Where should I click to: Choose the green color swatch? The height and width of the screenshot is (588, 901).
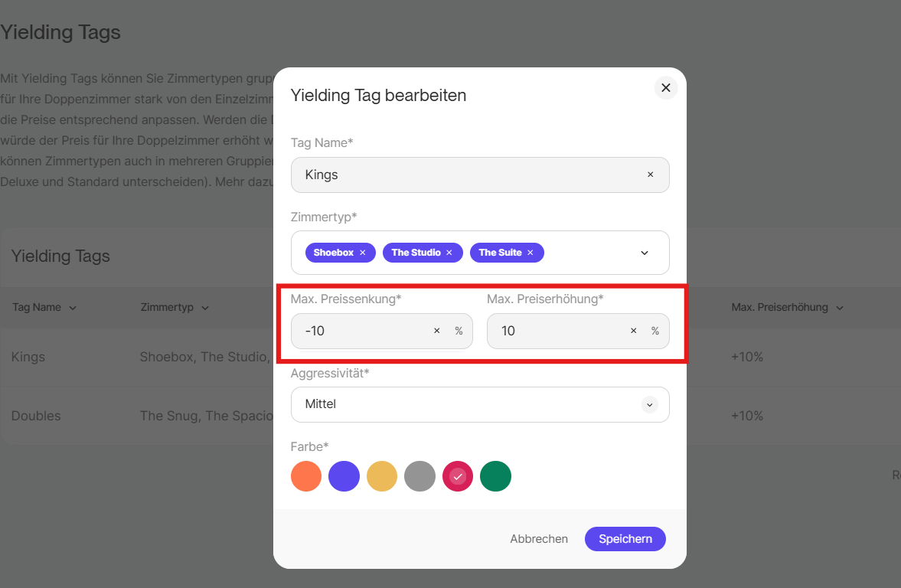495,476
